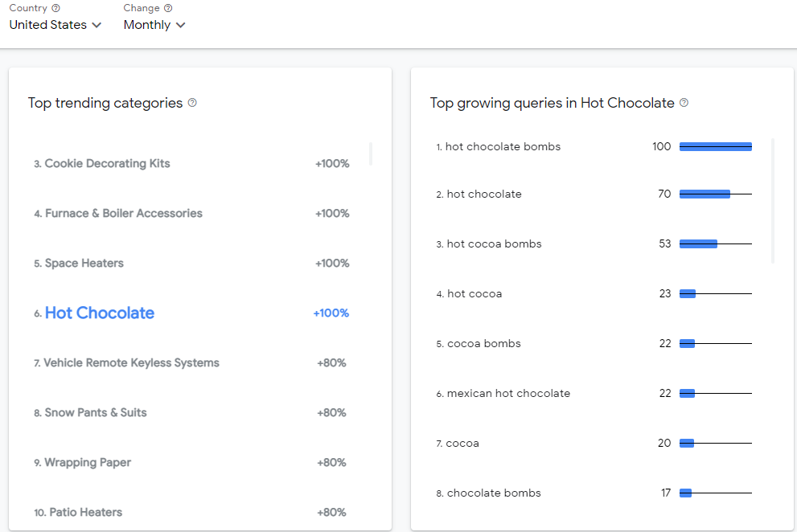Click the highlighted Hot Chocolate category
797x532 pixels.
100,313
